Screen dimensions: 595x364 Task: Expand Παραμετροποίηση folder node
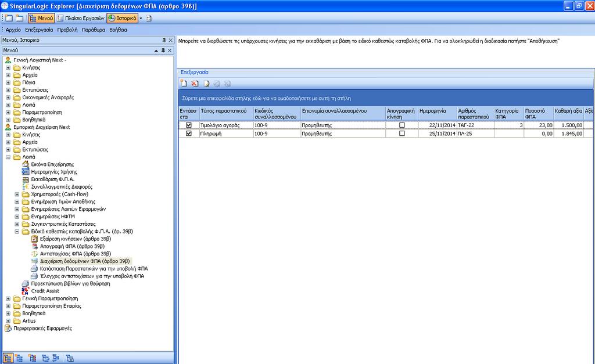coord(8,112)
